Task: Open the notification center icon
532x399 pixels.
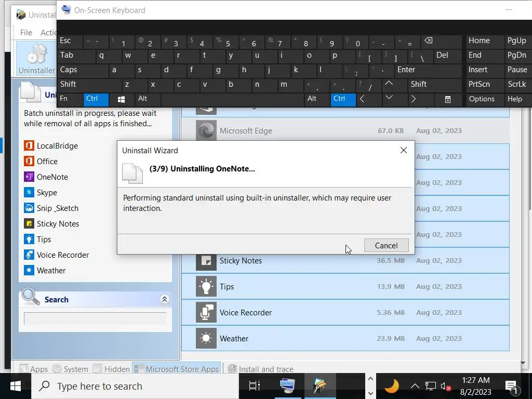Action: 511,387
